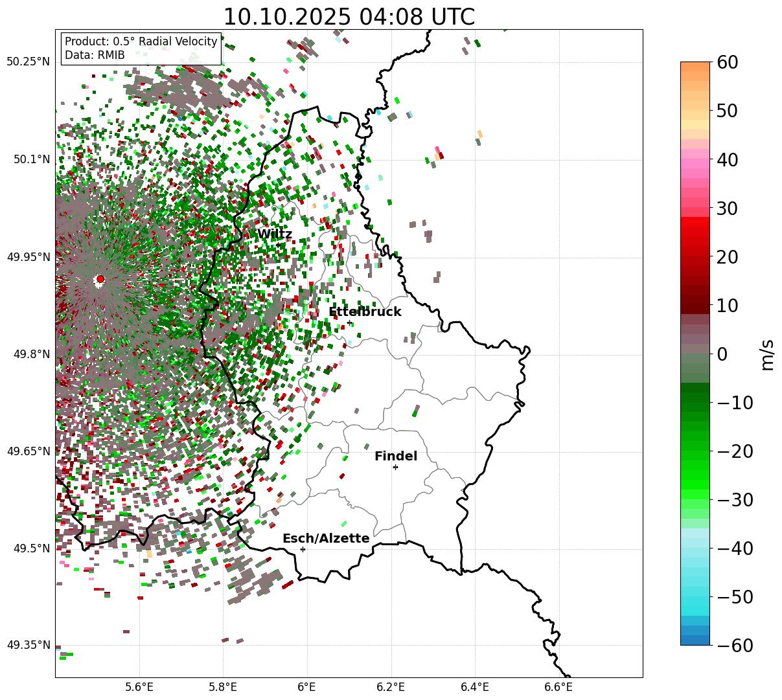The width and height of the screenshot is (782, 700).
Task: Click the 49.35°N latitude label
Action: [28, 645]
